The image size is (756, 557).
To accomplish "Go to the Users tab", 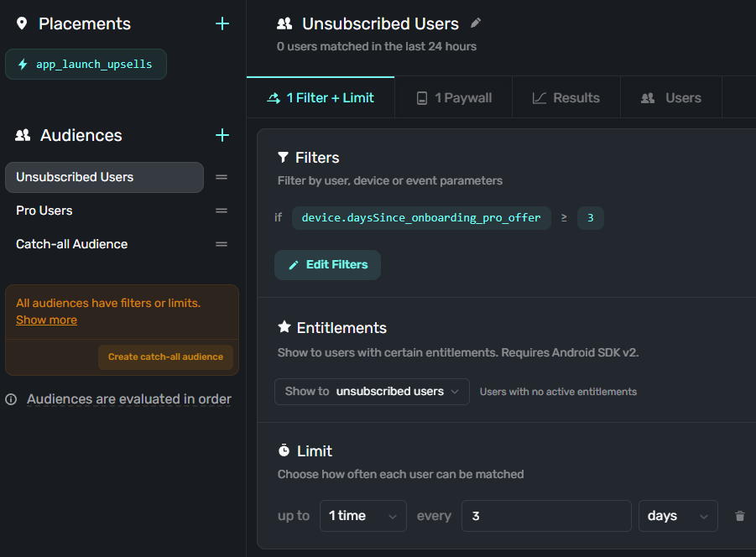I will [x=670, y=98].
